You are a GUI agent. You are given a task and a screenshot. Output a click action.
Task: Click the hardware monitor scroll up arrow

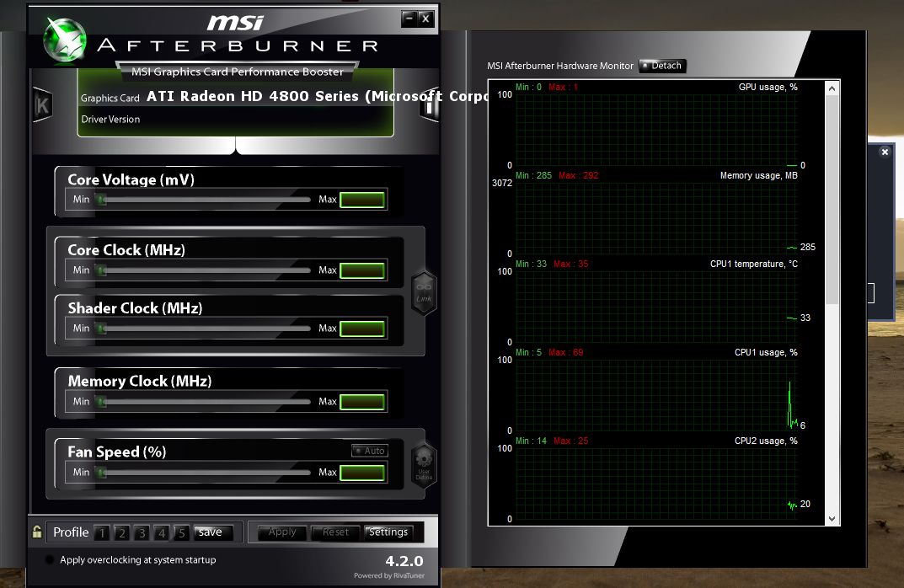point(832,88)
